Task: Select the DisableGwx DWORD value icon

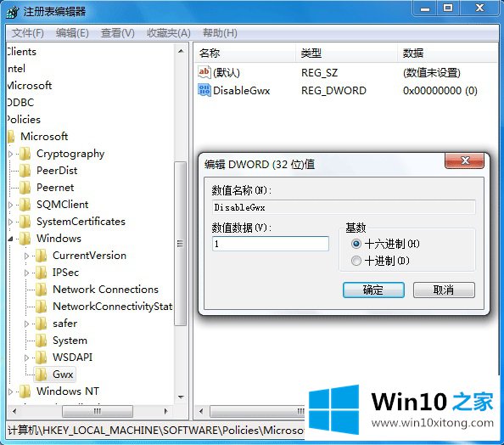Action: pyautogui.click(x=204, y=90)
